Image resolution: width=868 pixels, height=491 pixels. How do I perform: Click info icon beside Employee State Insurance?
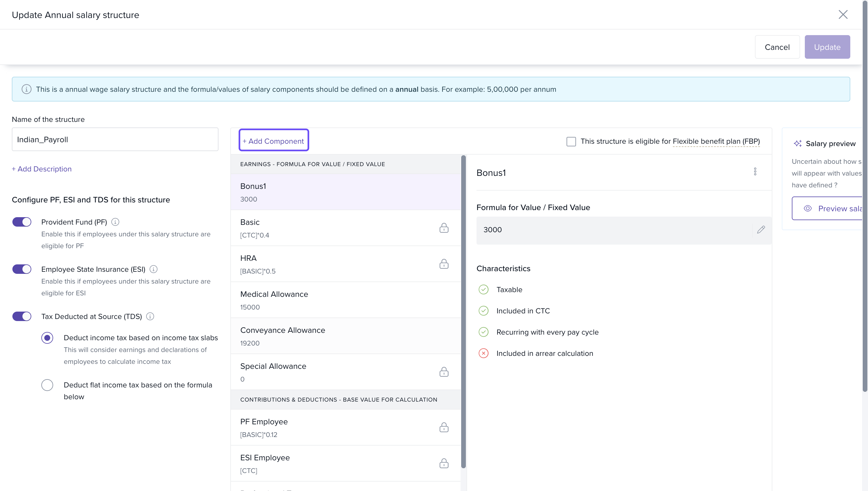coord(154,269)
